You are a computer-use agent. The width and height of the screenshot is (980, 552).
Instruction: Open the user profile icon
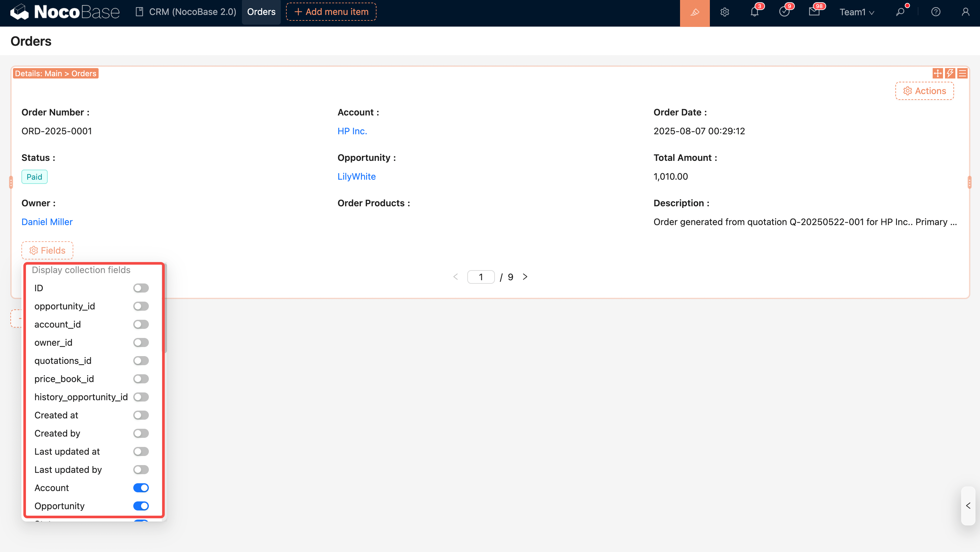965,12
